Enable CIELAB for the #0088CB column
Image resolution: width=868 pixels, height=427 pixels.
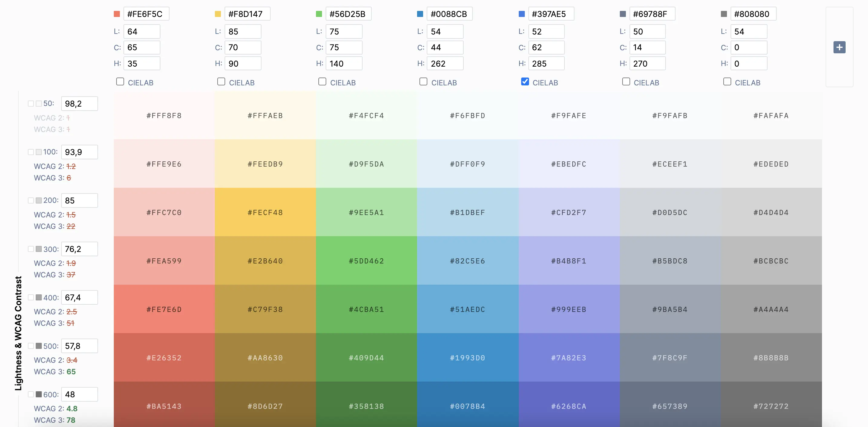pos(423,82)
